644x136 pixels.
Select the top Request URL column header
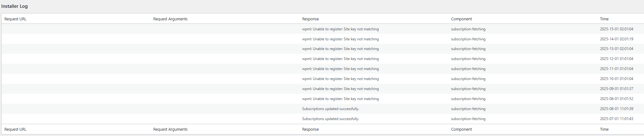tap(15, 19)
